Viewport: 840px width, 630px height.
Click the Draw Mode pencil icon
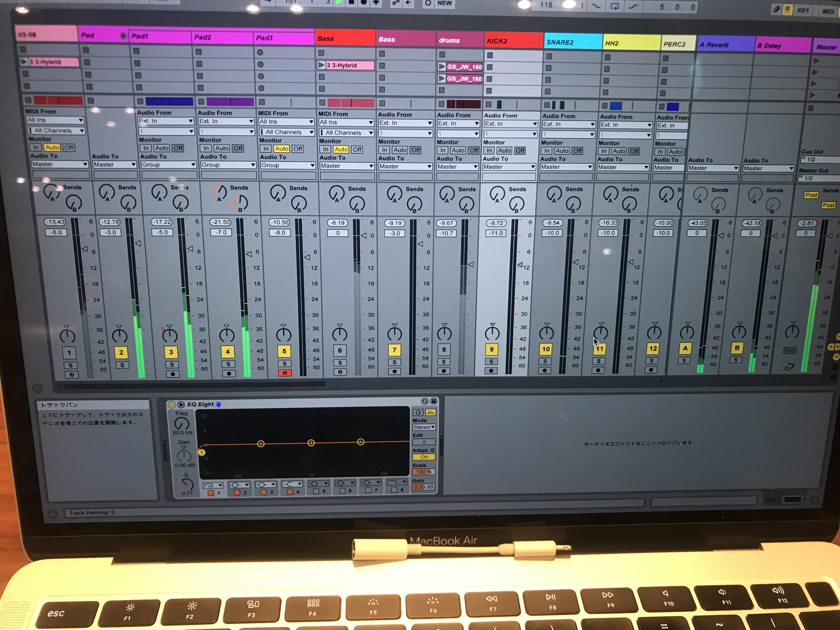click(x=777, y=10)
